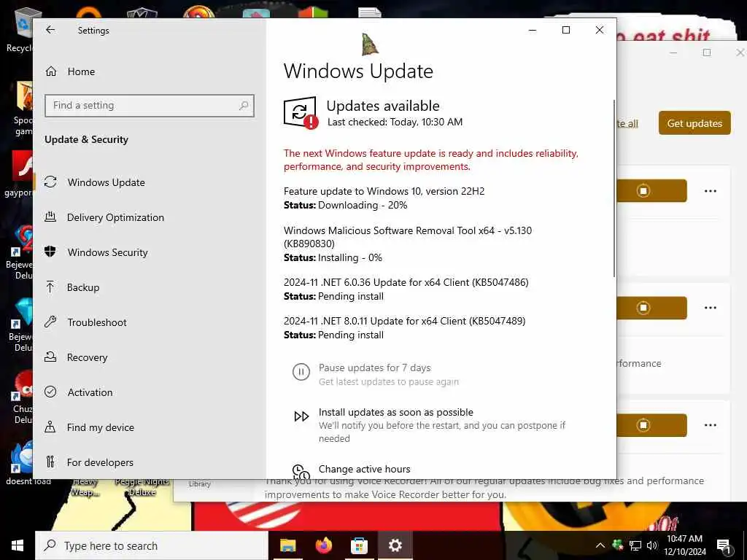Click the magnifier icon in the Find a setting box

click(x=244, y=105)
